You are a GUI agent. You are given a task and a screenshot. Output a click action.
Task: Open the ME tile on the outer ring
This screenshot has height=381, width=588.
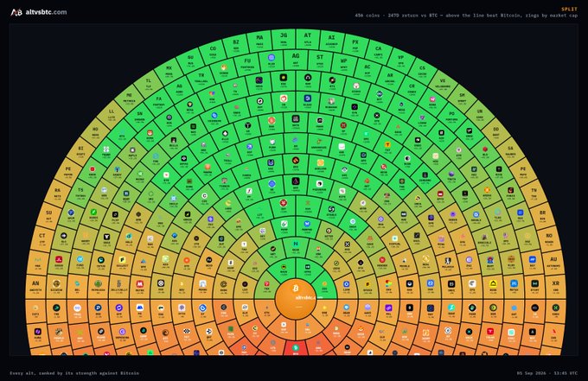(x=130, y=98)
